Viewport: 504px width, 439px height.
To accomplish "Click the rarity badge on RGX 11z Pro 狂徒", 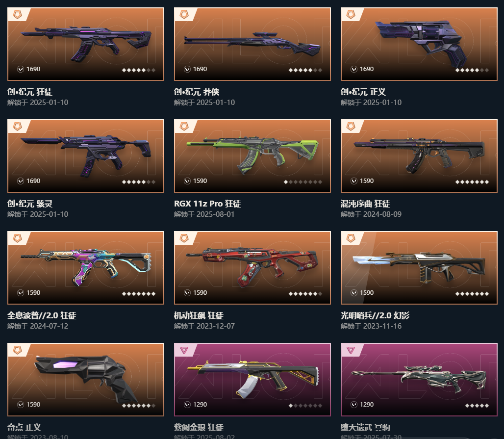I will click(x=184, y=127).
